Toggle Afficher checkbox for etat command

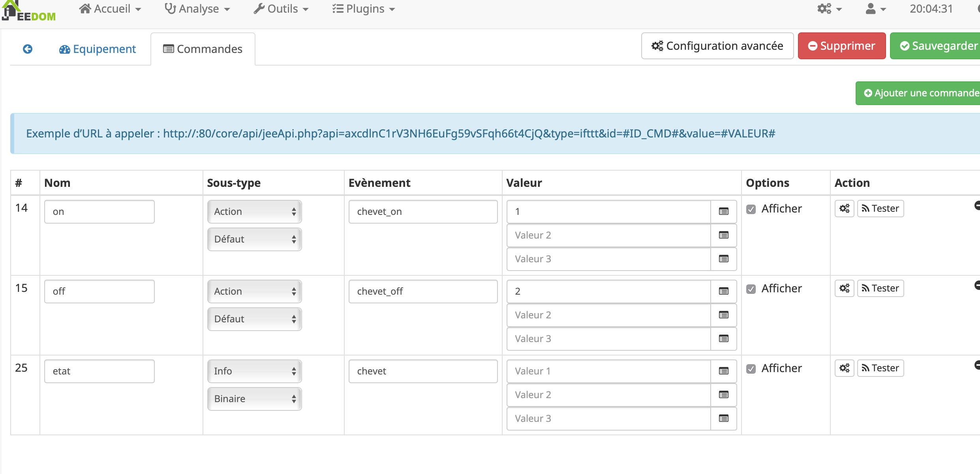pos(752,368)
